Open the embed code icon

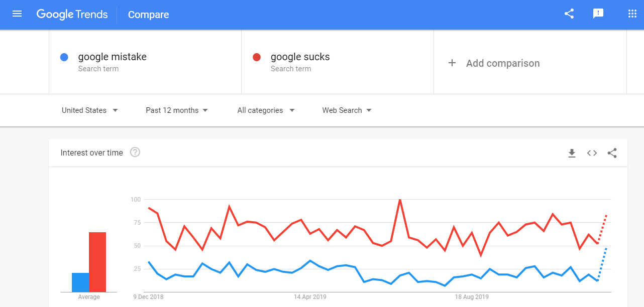592,153
